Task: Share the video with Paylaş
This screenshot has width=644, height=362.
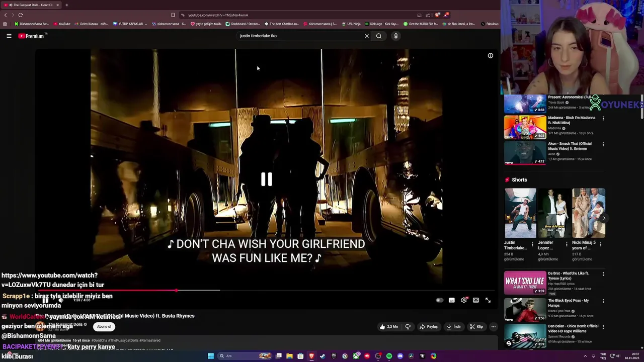Action: tap(429, 327)
